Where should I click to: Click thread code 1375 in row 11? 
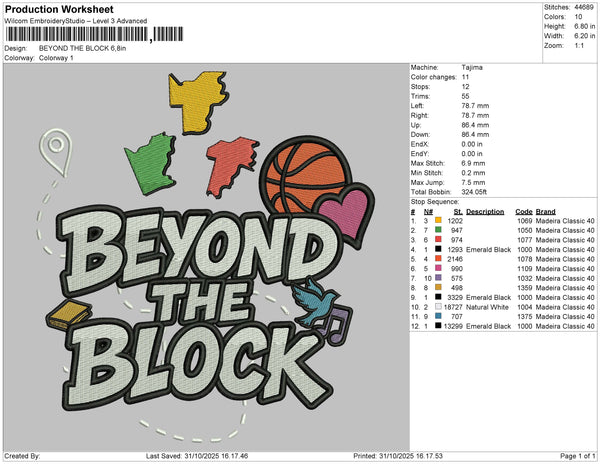pyautogui.click(x=525, y=317)
